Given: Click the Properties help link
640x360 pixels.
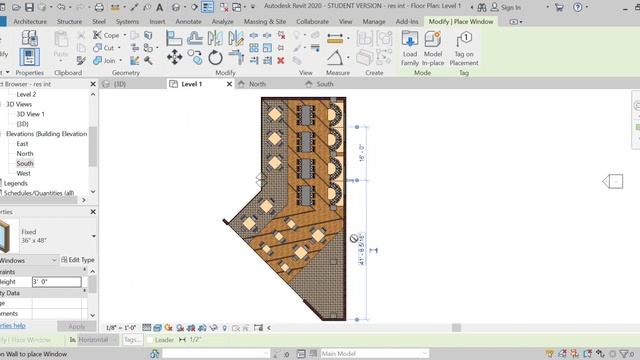Looking at the screenshot, I should (x=13, y=326).
